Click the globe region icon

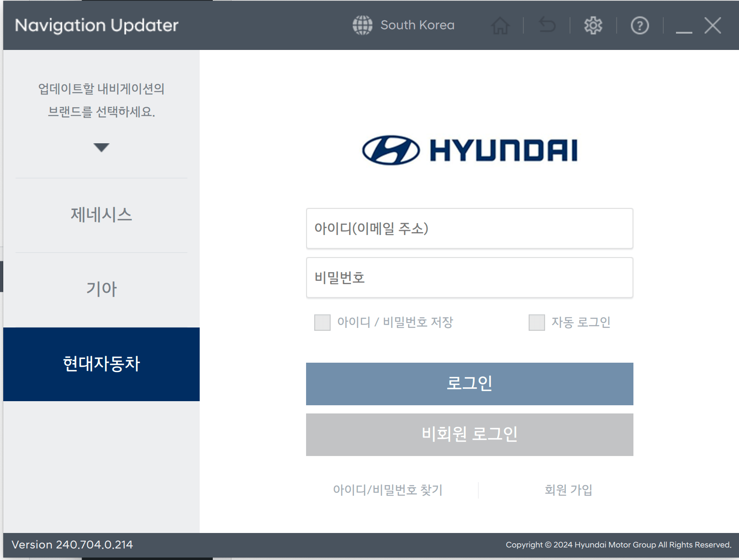click(363, 25)
